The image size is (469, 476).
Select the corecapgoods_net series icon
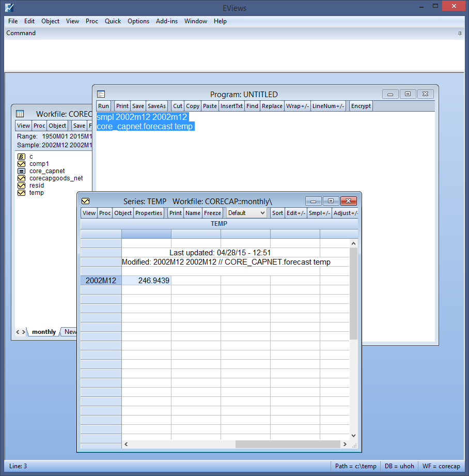click(21, 178)
